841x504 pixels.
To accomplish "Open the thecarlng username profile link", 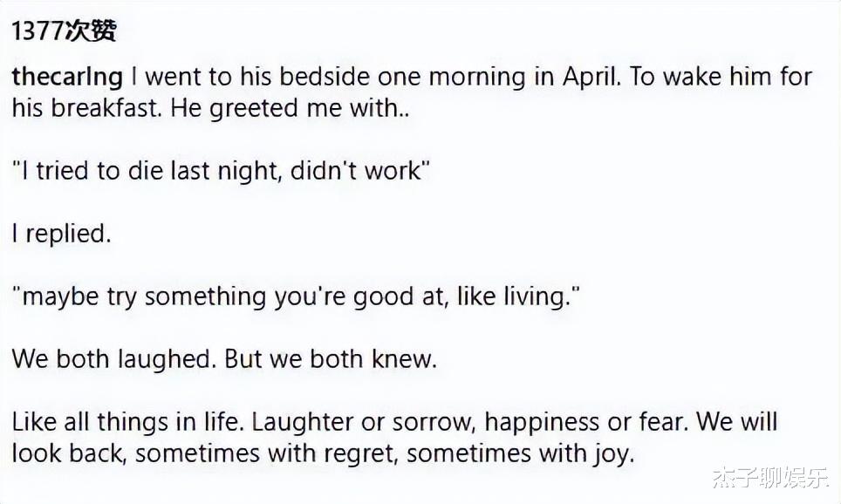I will pos(67,78).
